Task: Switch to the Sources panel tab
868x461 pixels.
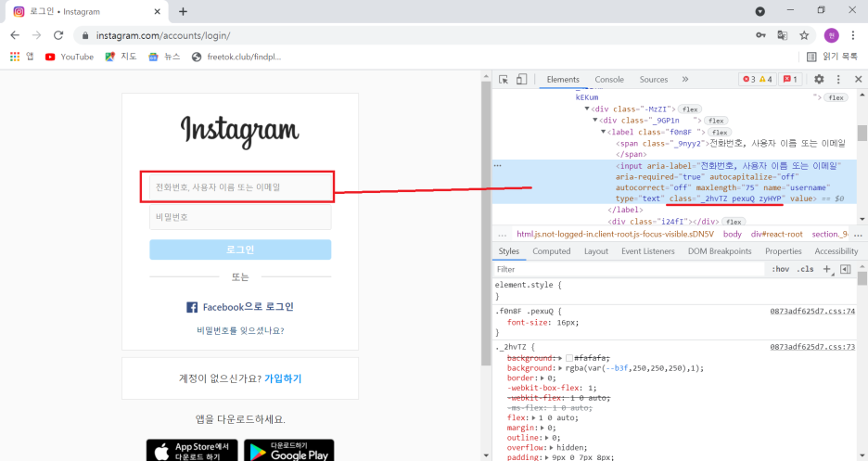Action: (653, 79)
